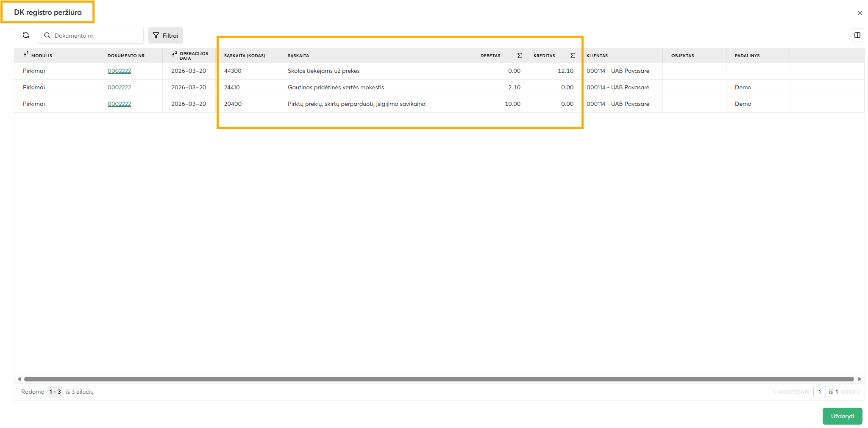Click the page number input box
Screen dimensions: 868x428
[819, 392]
